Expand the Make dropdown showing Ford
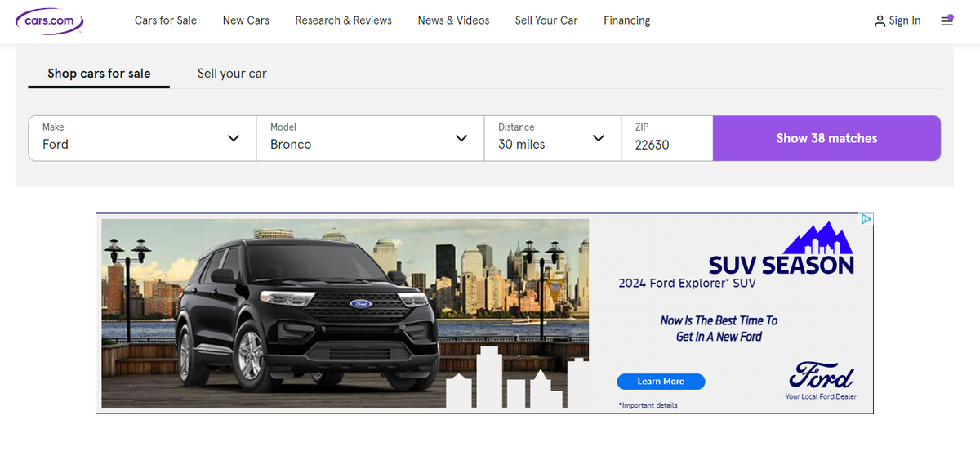Image resolution: width=980 pixels, height=456 pixels. point(143,138)
